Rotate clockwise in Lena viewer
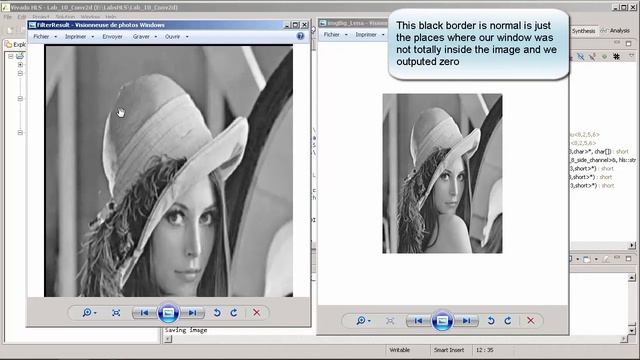The image size is (640, 360). pos(508,320)
